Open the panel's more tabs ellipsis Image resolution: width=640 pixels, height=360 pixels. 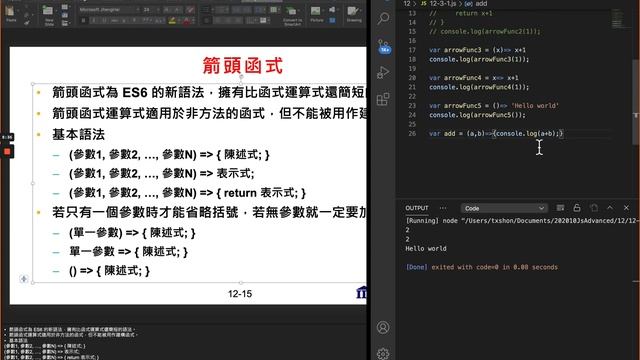tap(443, 208)
